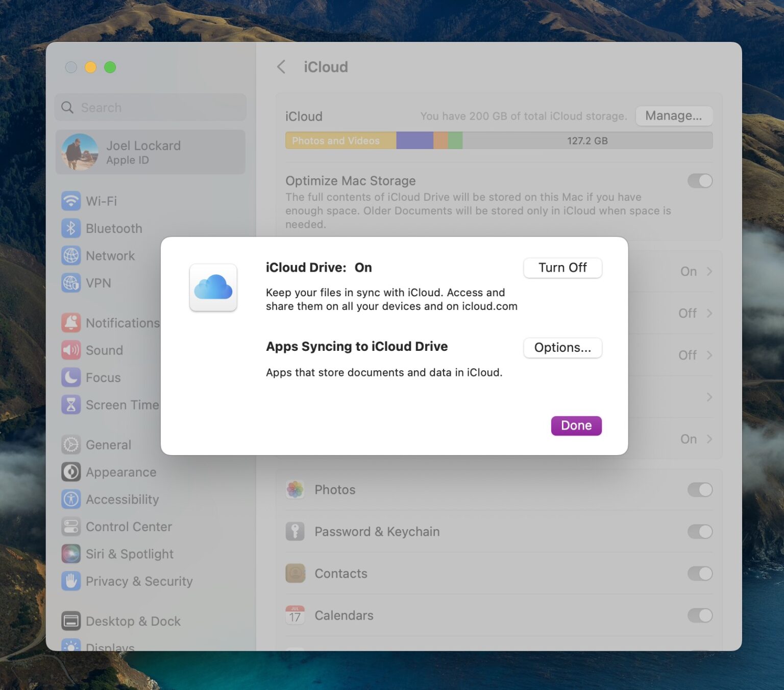
Task: Click the Siri & Spotlight icon
Action: (71, 554)
